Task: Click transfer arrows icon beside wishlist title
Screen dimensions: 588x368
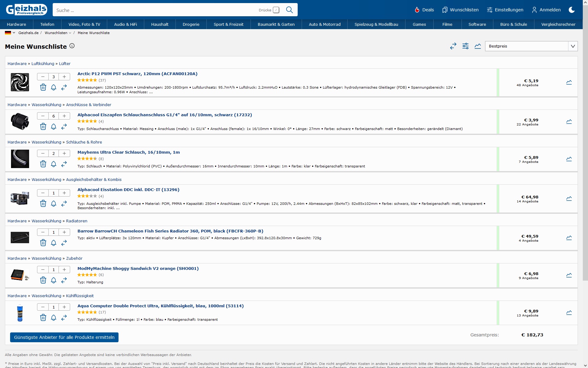Action: [x=453, y=46]
